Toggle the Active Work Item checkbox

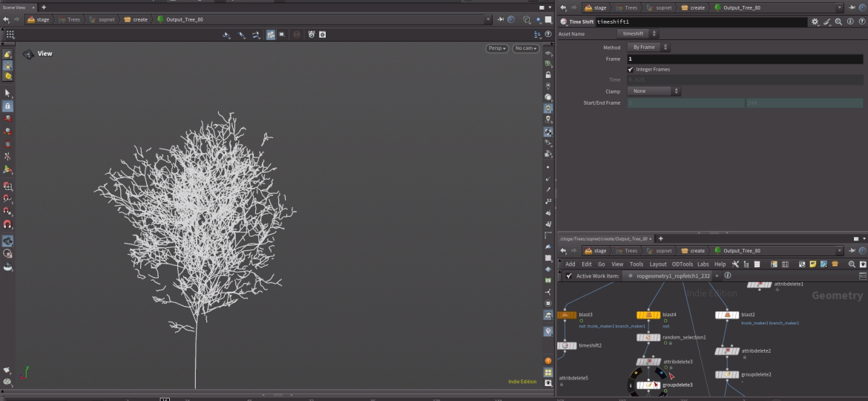pos(569,276)
